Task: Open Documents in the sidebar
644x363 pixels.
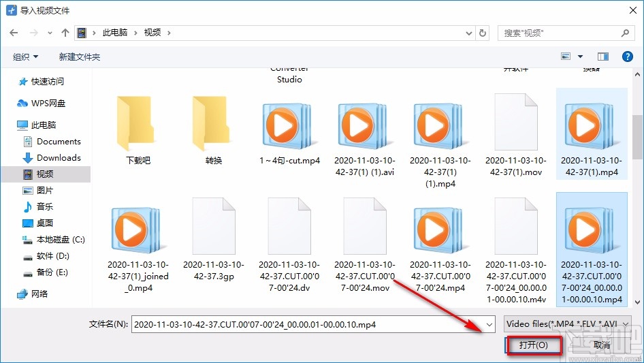Action: [52, 142]
